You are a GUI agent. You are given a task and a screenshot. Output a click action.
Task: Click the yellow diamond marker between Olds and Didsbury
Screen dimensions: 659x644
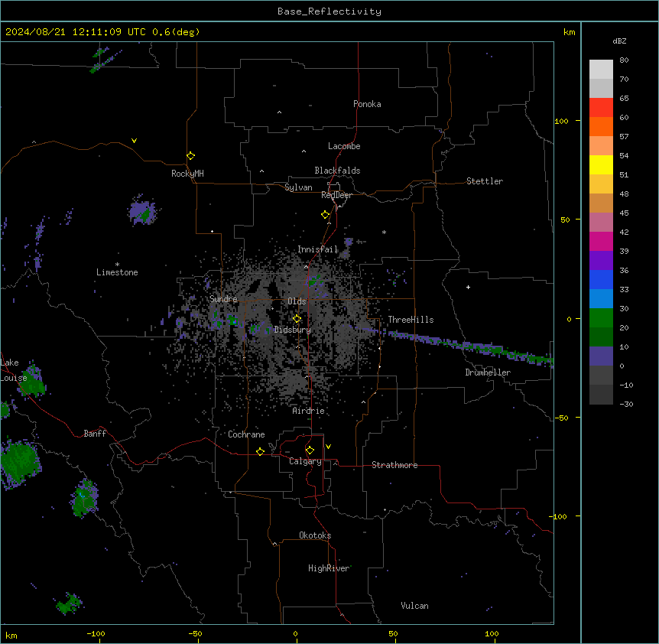tap(297, 319)
